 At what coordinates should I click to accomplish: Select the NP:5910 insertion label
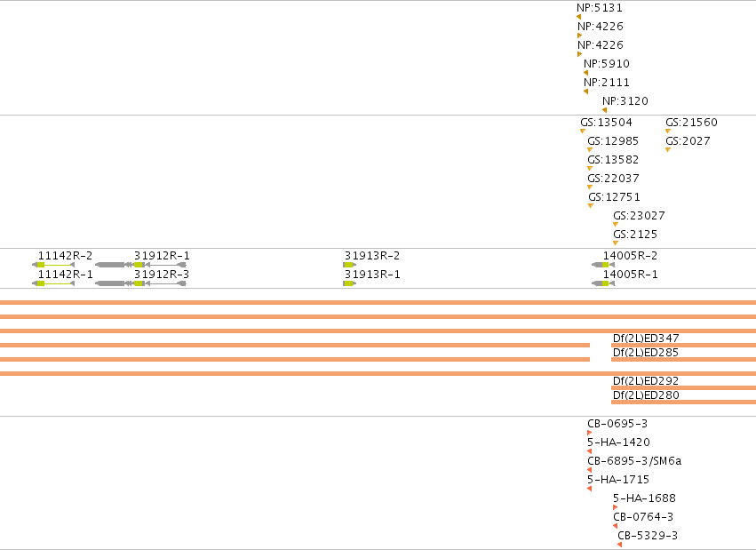[607, 64]
